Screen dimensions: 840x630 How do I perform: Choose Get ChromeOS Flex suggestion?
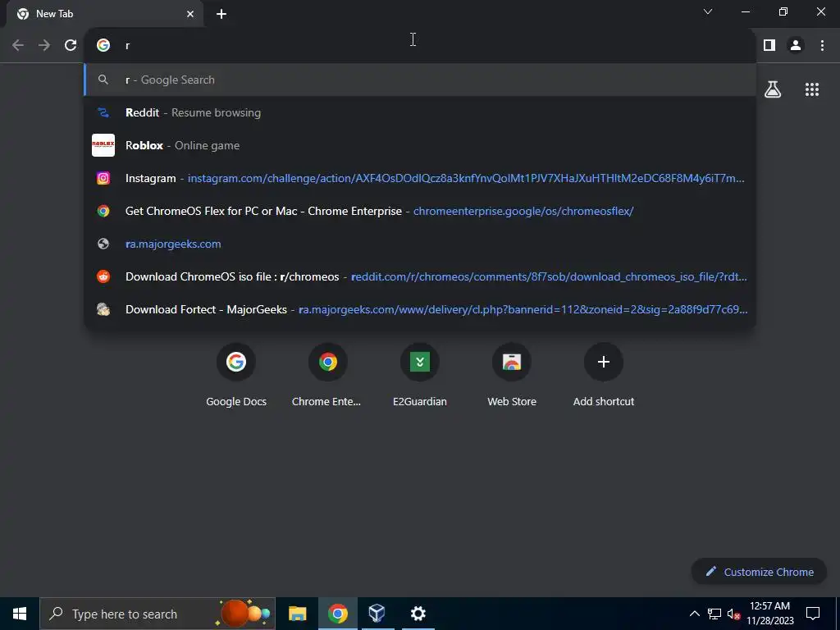pyautogui.click(x=420, y=211)
